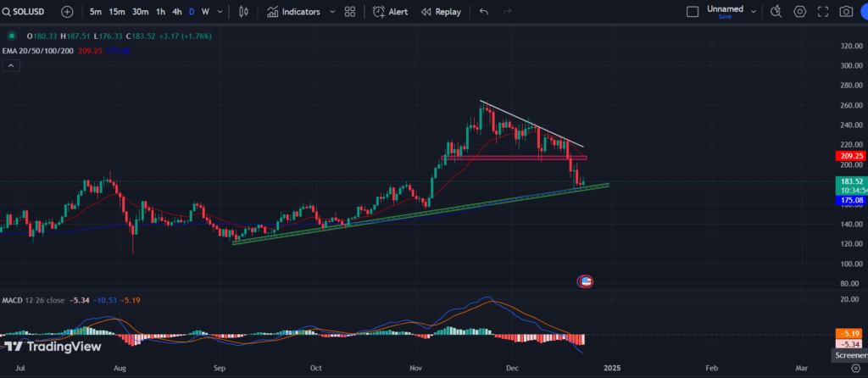The width and height of the screenshot is (868, 378).
Task: Start bar Replay mode
Action: 441,12
